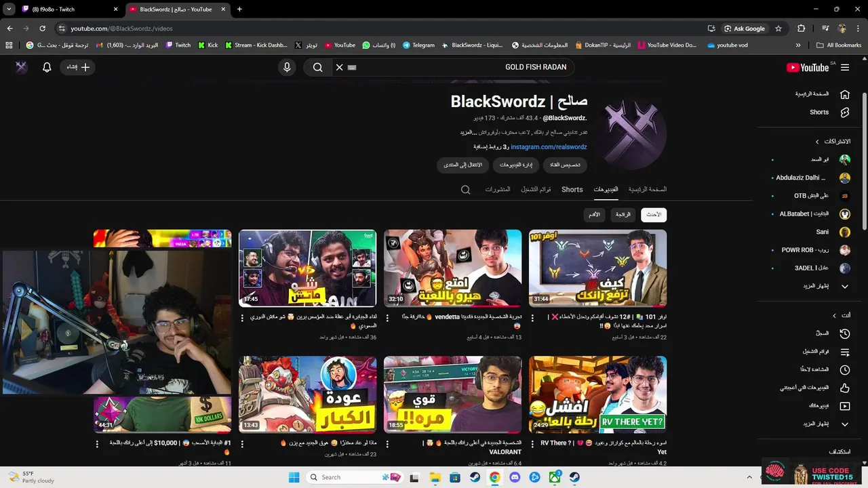Start voice search with microphone icon

[x=287, y=67]
